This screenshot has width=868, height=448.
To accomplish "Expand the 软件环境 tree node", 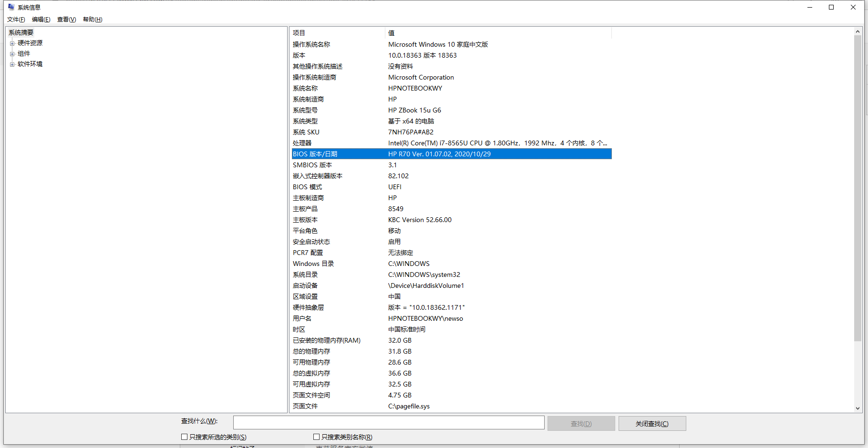I will (x=12, y=64).
